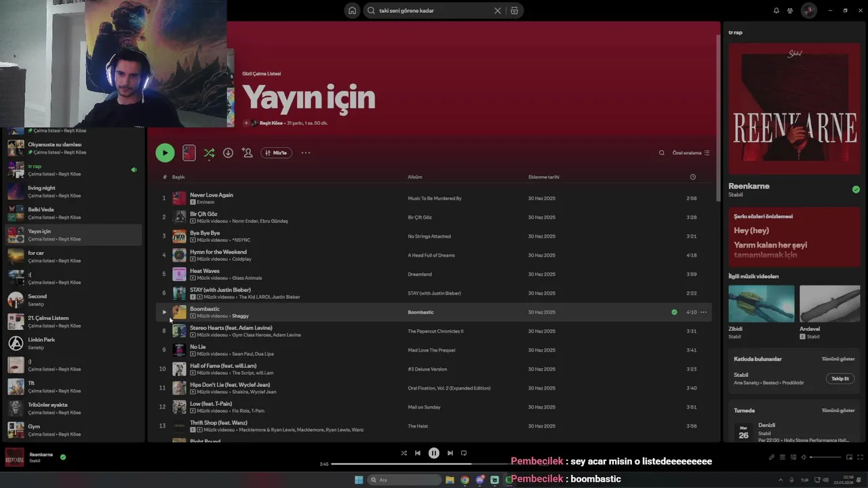Search within the playlist
Viewport: 868px width, 488px height.
[662, 153]
